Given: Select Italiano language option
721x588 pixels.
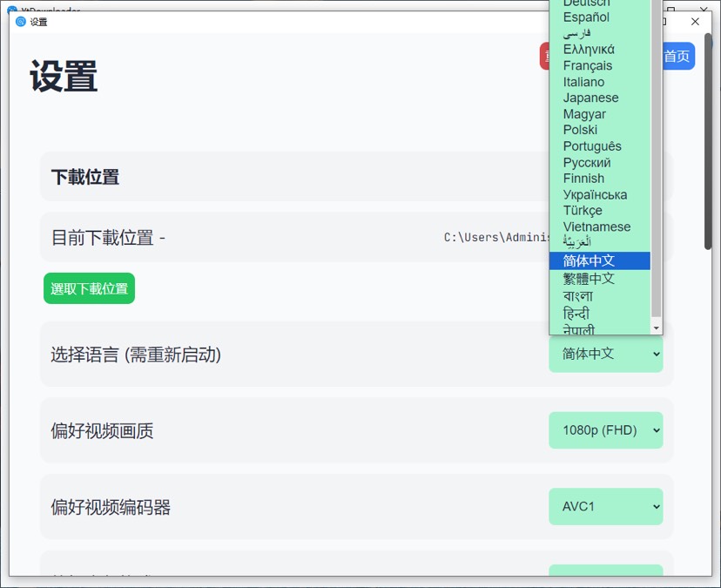Looking at the screenshot, I should tap(600, 82).
